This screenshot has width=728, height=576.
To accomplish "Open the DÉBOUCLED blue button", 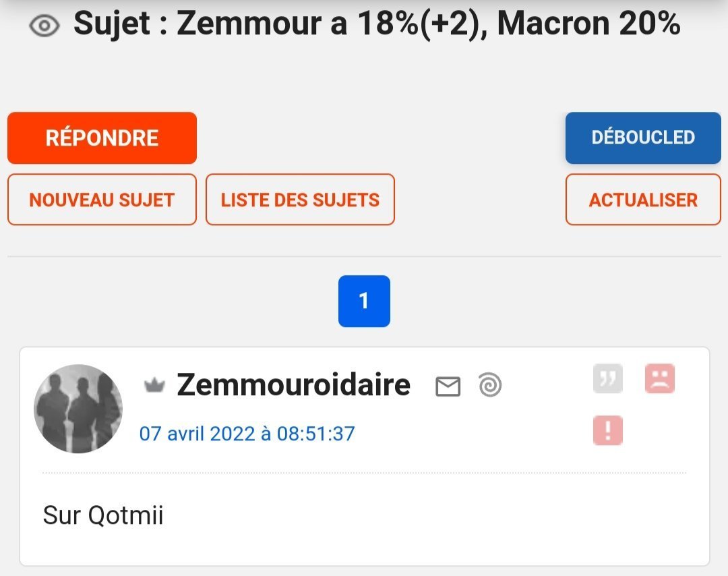I will [x=643, y=138].
